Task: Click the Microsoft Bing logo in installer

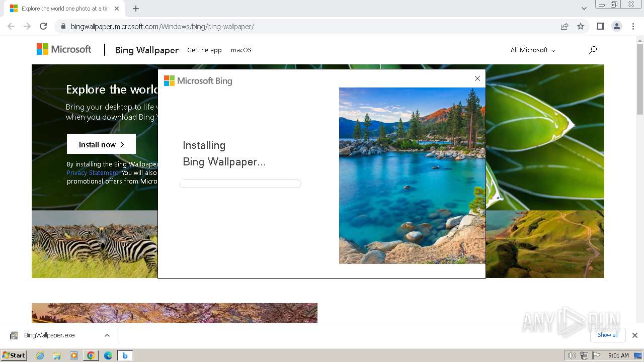Action: pyautogui.click(x=198, y=81)
